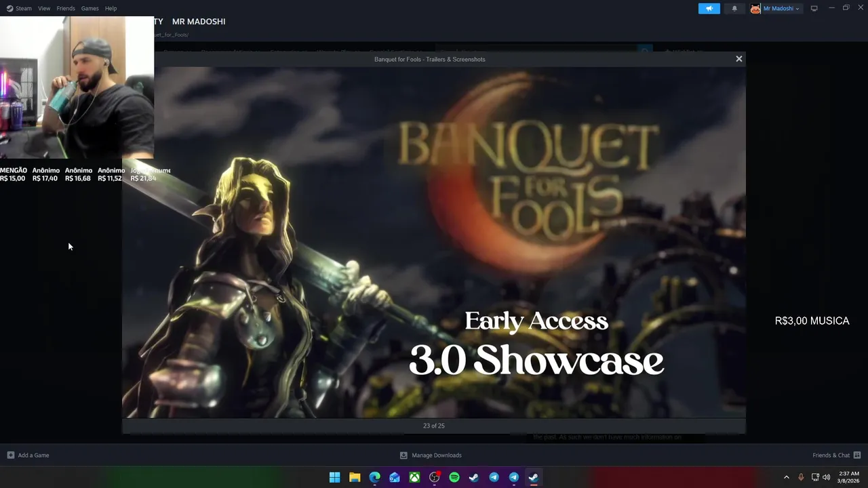Open Outlook from the taskbar
868x488 pixels.
coord(395,477)
